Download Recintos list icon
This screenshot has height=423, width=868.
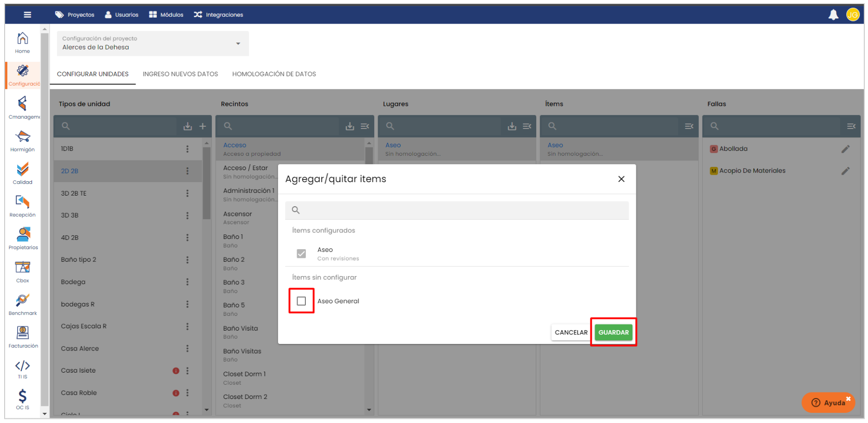(x=350, y=126)
